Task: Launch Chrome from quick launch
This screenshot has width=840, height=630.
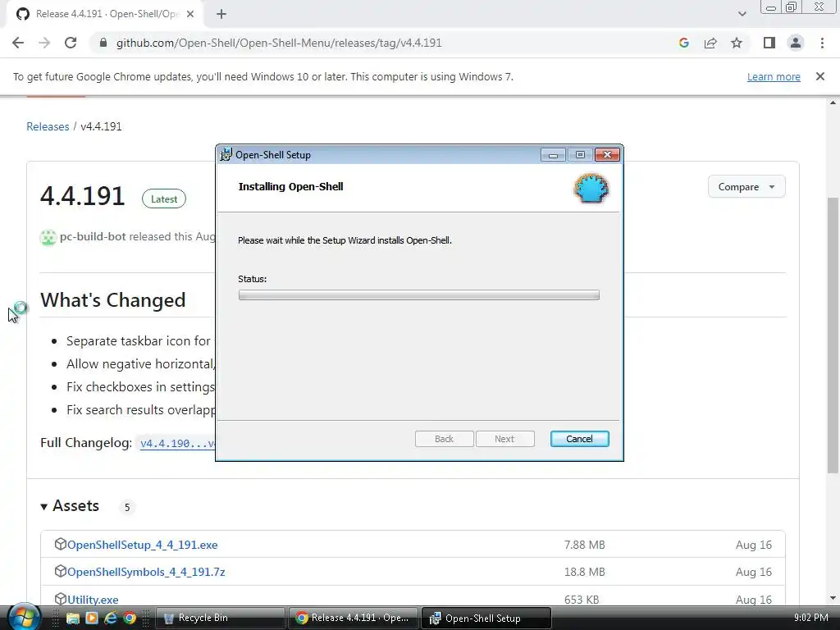Action: pos(130,619)
